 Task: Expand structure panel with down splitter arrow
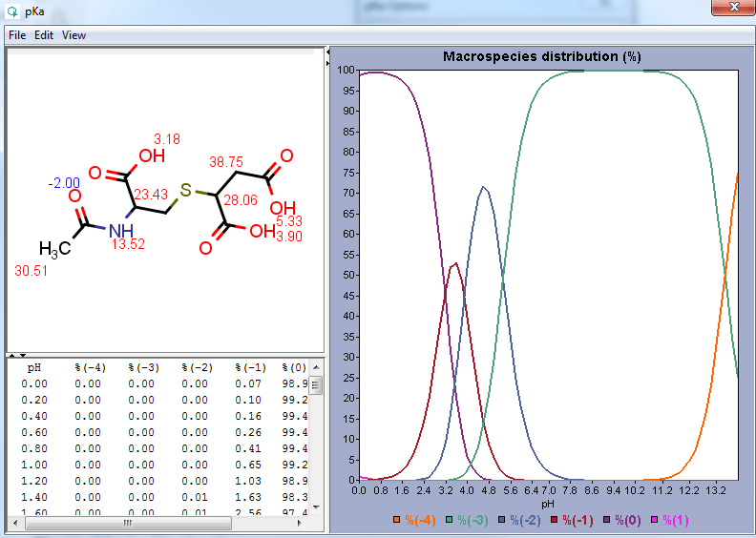(23, 356)
